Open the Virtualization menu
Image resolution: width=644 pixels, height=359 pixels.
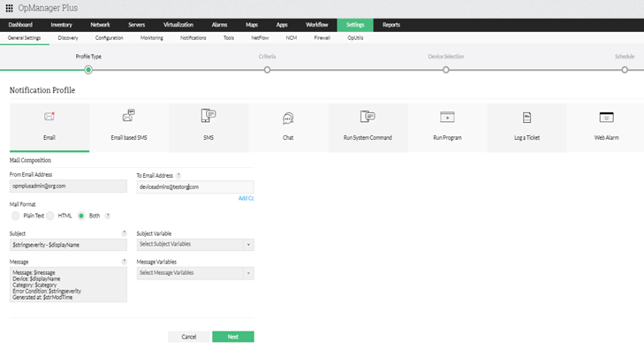[x=178, y=25]
